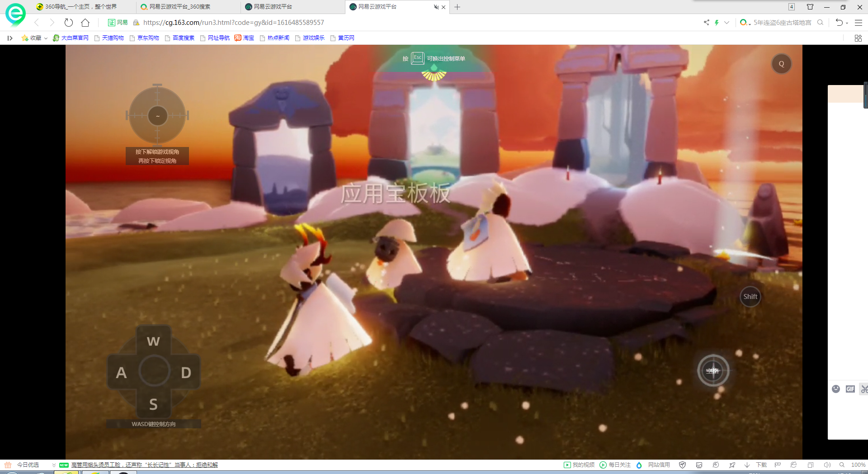Toggle the game view lock crosshair control

[157, 116]
